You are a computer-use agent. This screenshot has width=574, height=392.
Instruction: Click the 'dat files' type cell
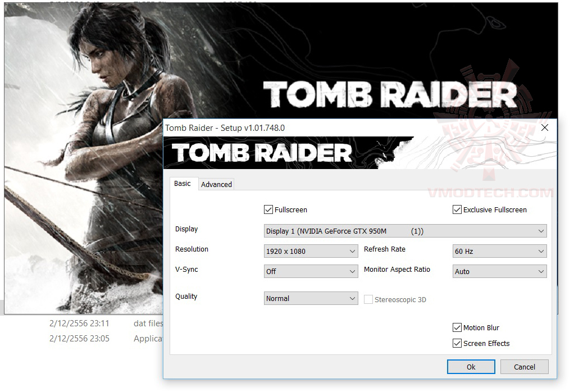coord(148,323)
